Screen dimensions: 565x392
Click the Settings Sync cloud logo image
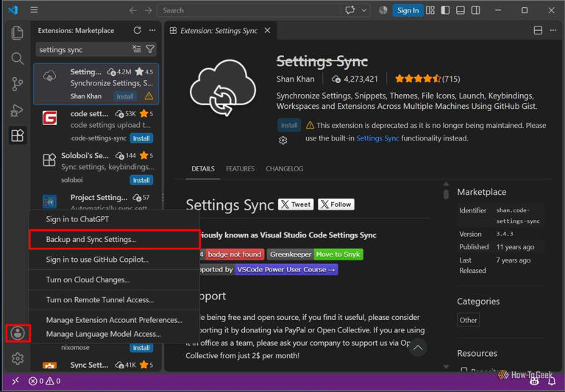(x=223, y=88)
